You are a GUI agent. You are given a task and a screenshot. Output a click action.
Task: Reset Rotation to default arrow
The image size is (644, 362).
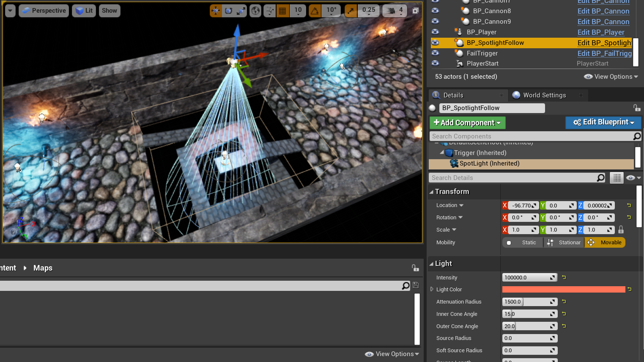click(x=629, y=217)
